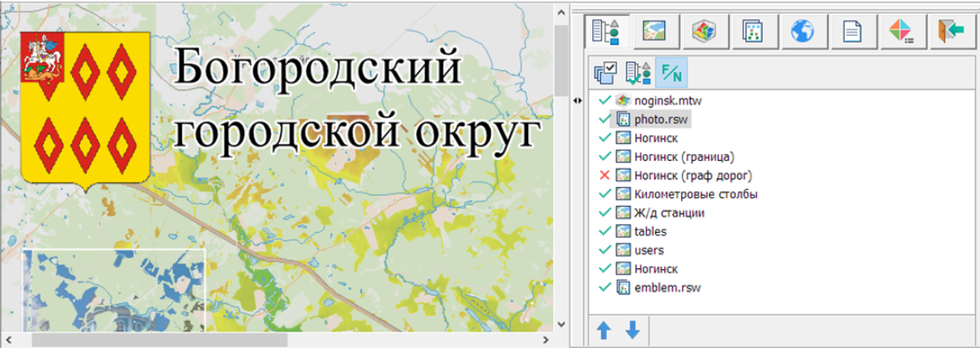Click the tree list with checkmark icon
This screenshot has width=980, height=348.
click(x=637, y=73)
